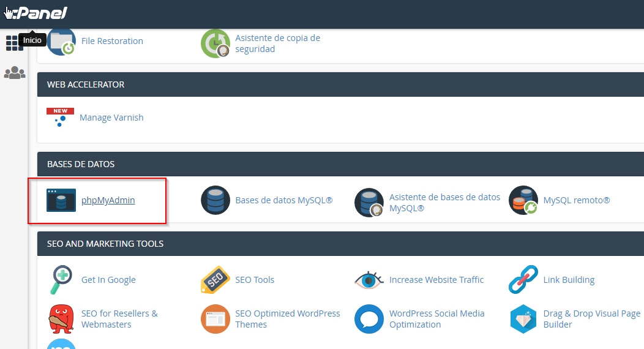This screenshot has width=644, height=349.
Task: Open SEO for Resellers & Webmasters
Action: (x=119, y=319)
